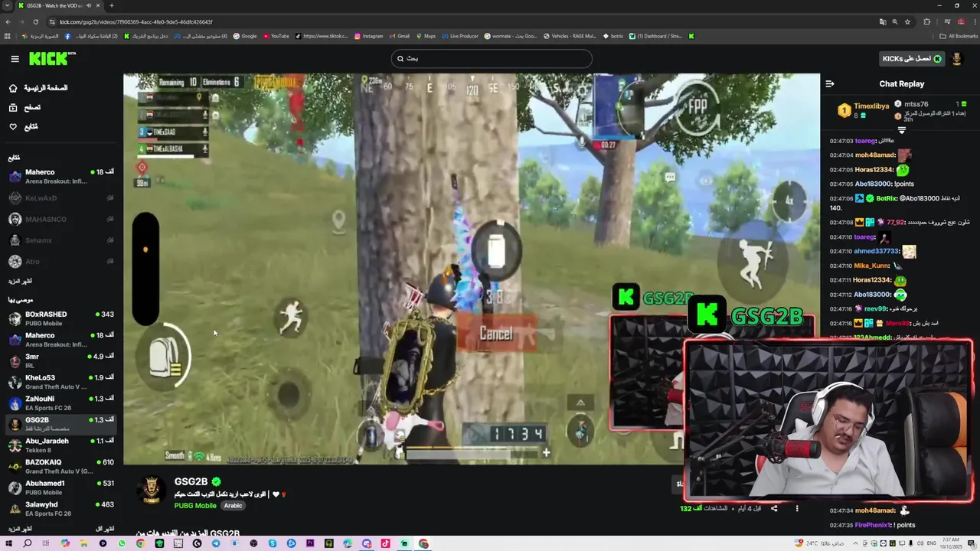The image size is (980, 551).
Task: Open Google Apps grid in bookmarks bar
Action: pyautogui.click(x=8, y=36)
